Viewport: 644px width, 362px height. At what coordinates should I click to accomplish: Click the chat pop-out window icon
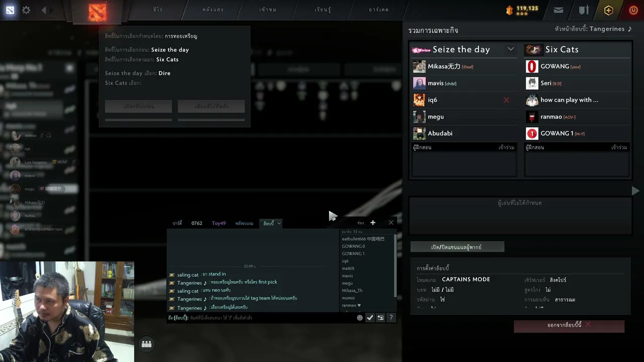pos(380,318)
